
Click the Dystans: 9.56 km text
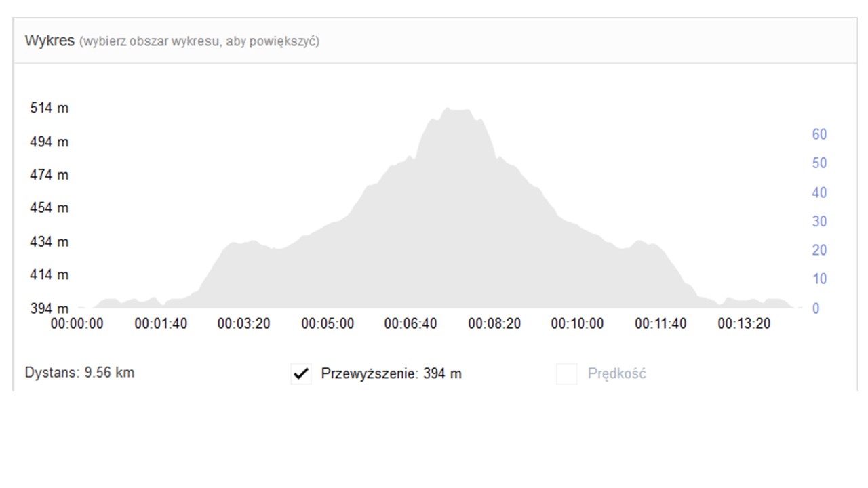[x=79, y=373]
